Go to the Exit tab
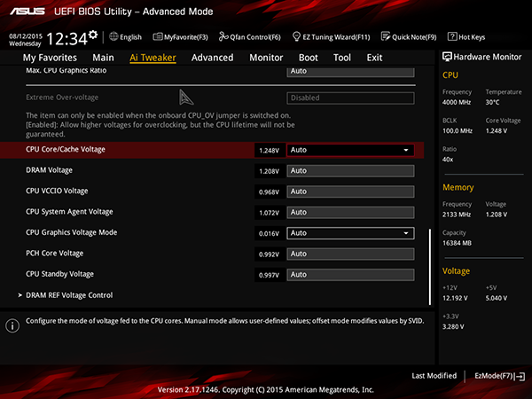This screenshot has height=399, width=532. pyautogui.click(x=374, y=58)
